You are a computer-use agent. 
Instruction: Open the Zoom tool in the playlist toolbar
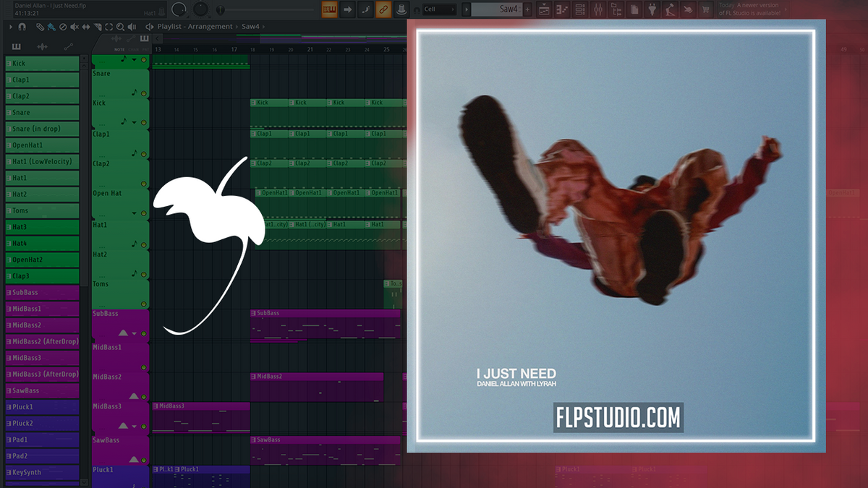coord(121,27)
